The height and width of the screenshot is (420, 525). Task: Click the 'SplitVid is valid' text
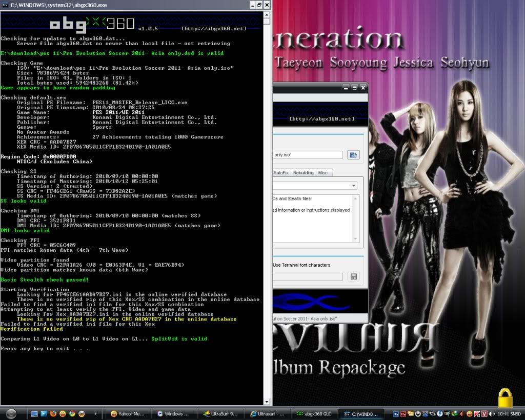179,338
